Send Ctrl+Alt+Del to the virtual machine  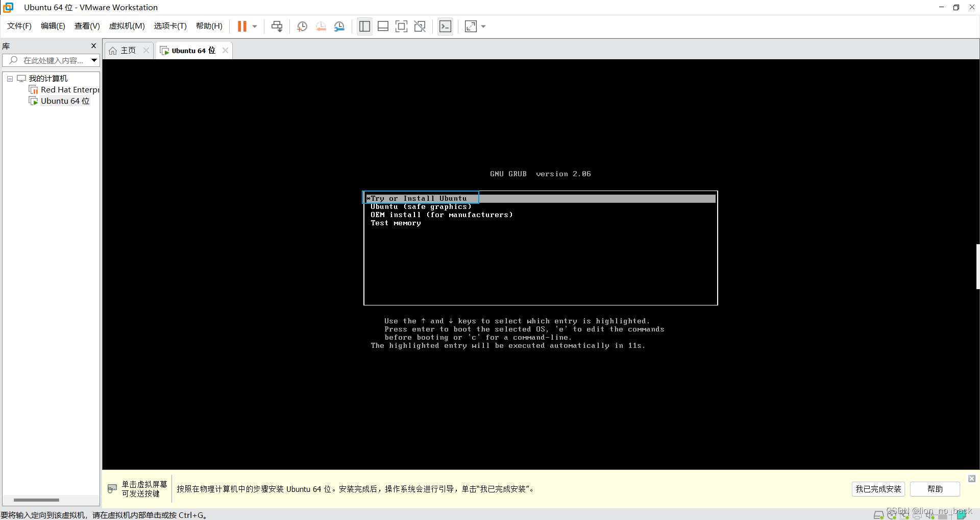tap(276, 26)
